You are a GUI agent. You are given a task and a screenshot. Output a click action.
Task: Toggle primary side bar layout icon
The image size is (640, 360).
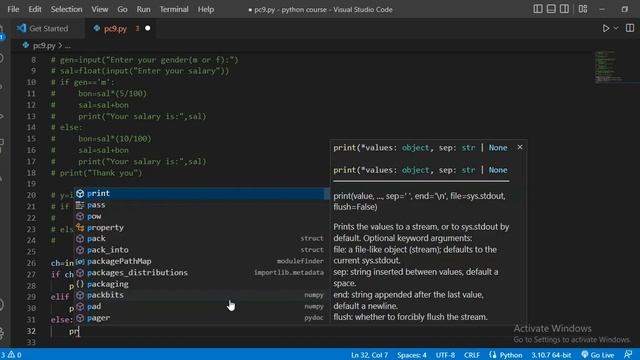pos(538,9)
